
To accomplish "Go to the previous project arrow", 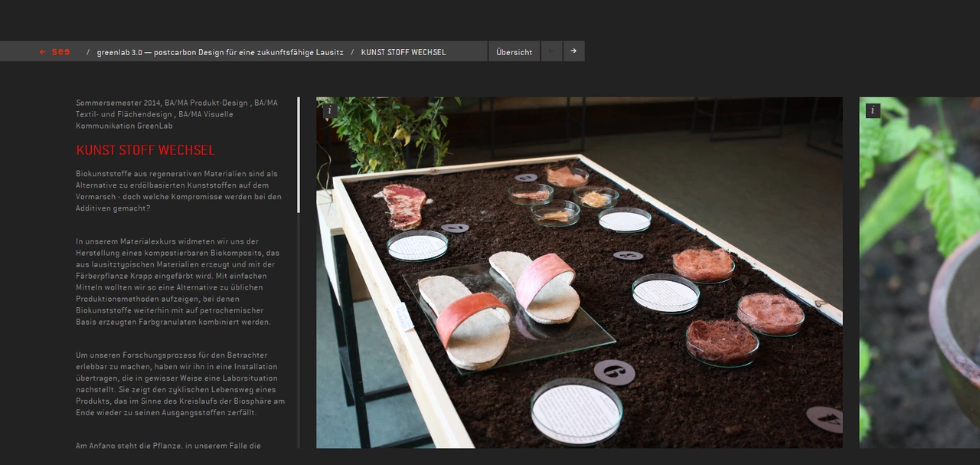I will point(551,51).
